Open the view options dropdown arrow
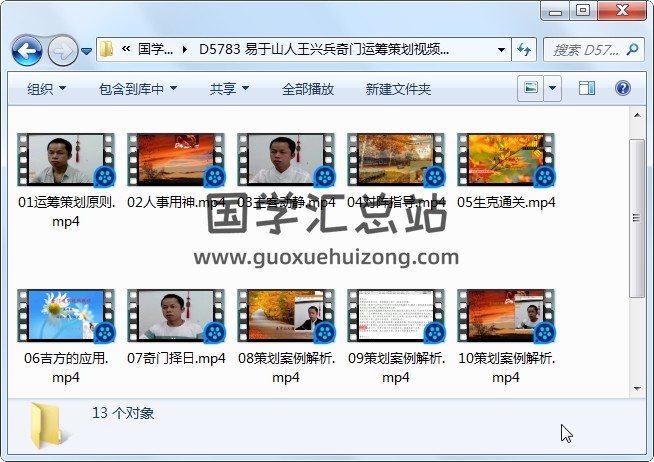The width and height of the screenshot is (654, 462). tap(552, 89)
